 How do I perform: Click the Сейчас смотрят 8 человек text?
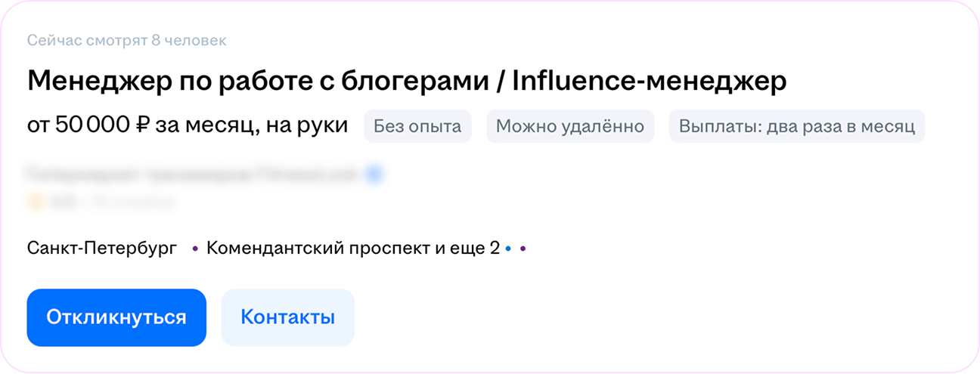pyautogui.click(x=126, y=40)
